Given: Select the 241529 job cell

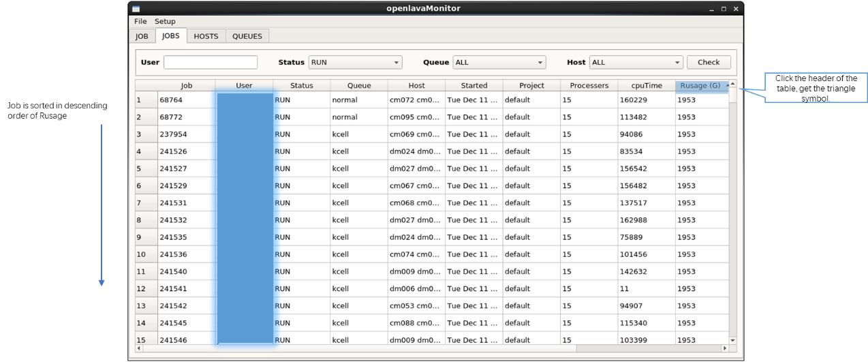Looking at the screenshot, I should pos(187,185).
